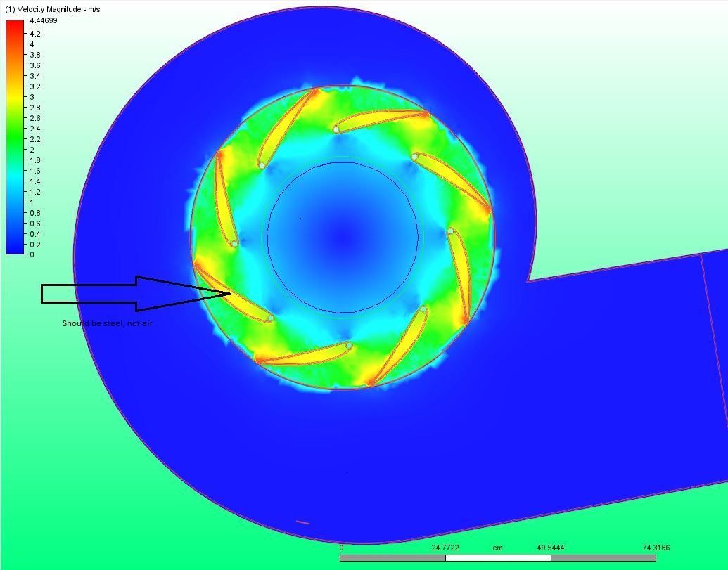Screen dimensions: 728x570
Task: Click the white middle segment of scale bar
Action: pos(498,558)
